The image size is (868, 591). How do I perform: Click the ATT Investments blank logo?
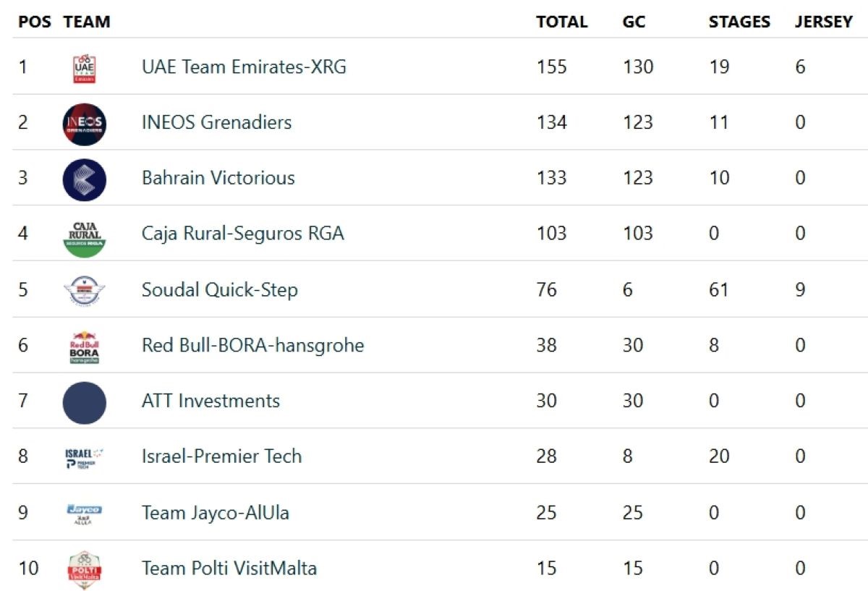(x=85, y=402)
